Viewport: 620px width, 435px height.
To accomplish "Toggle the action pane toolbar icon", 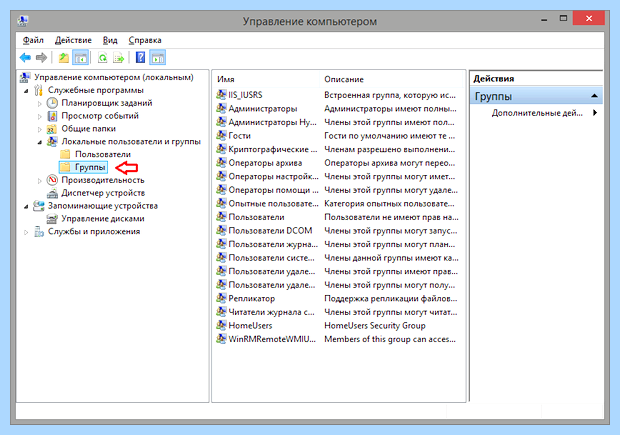I will (158, 58).
